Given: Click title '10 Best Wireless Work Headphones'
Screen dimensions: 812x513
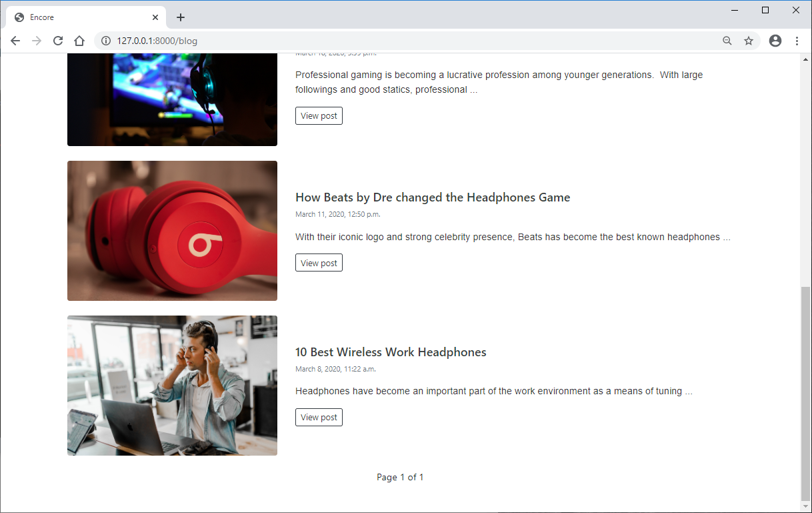Looking at the screenshot, I should coord(391,352).
